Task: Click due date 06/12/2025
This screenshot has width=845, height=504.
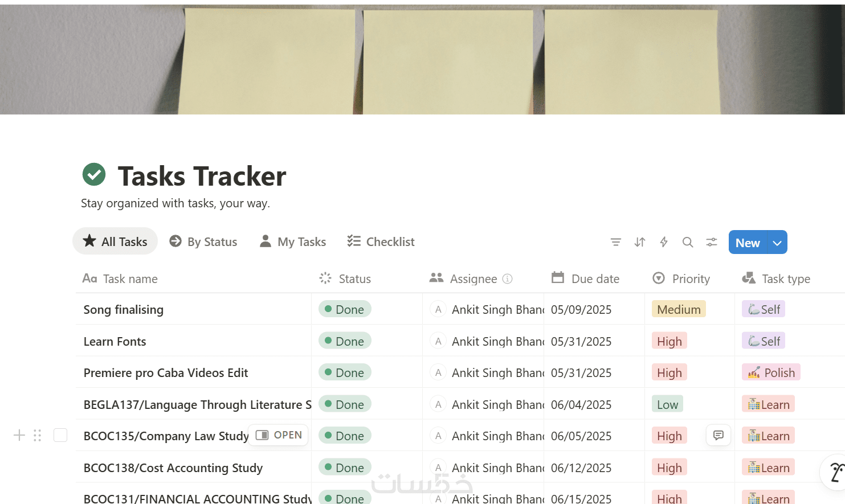Action: pyautogui.click(x=581, y=468)
